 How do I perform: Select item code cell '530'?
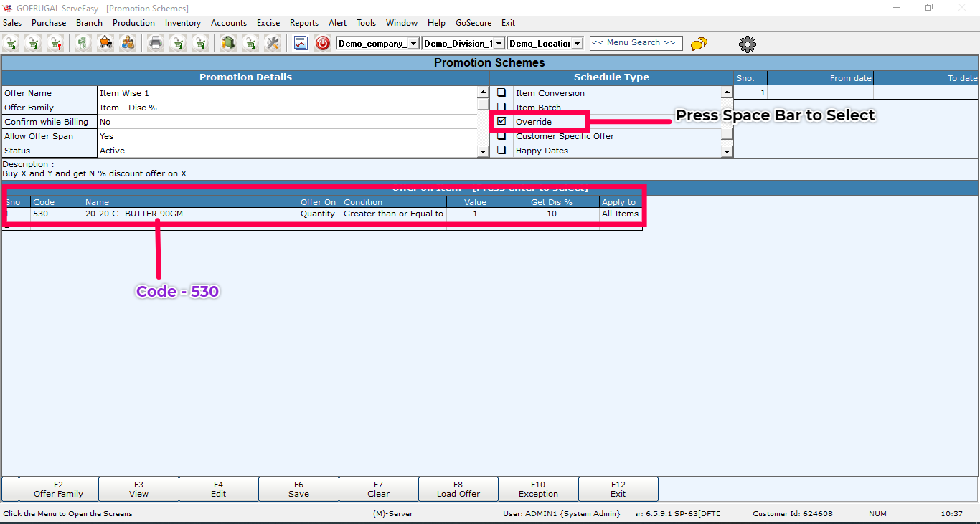pyautogui.click(x=57, y=214)
